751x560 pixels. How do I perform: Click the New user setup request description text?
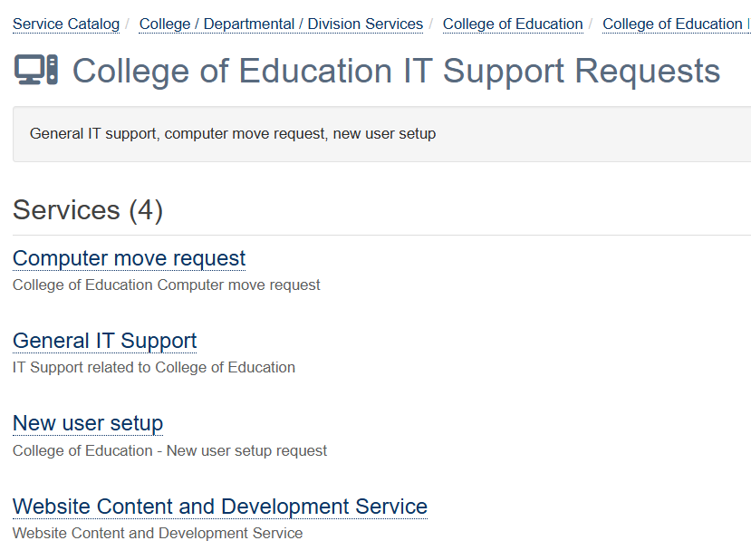170,451
